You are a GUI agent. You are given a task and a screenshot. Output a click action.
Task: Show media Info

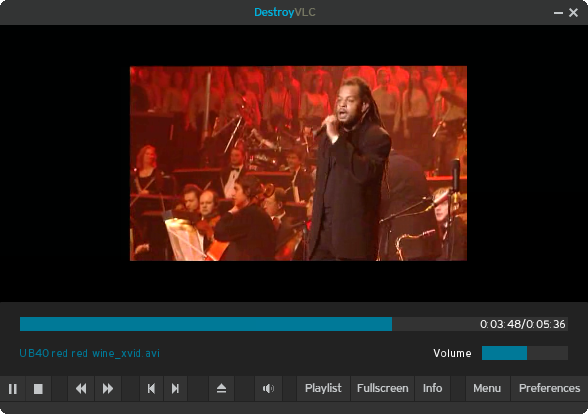coord(432,388)
